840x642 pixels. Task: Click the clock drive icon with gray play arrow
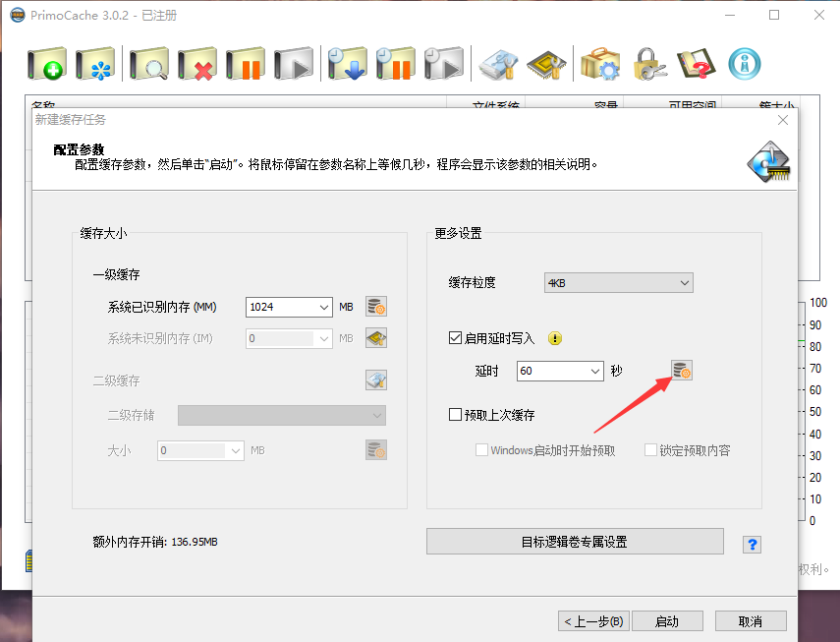443,64
